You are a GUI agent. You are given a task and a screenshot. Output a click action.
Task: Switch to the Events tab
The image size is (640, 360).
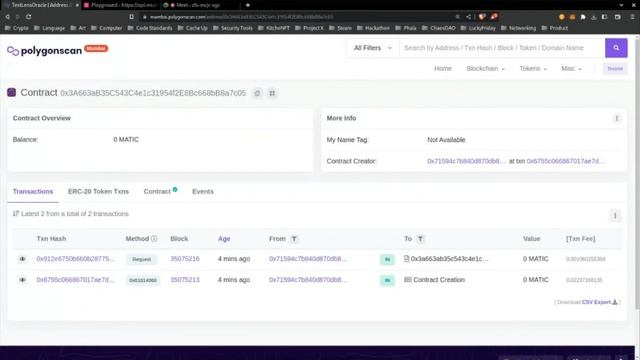click(203, 191)
